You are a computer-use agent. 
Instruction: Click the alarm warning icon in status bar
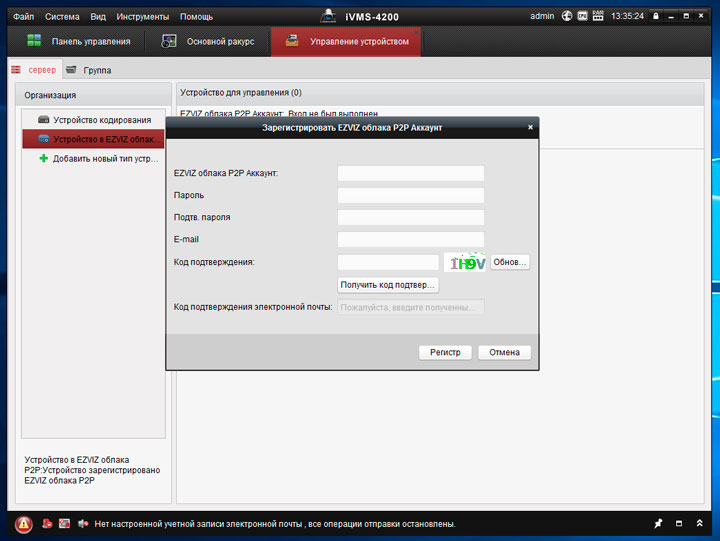click(x=24, y=524)
